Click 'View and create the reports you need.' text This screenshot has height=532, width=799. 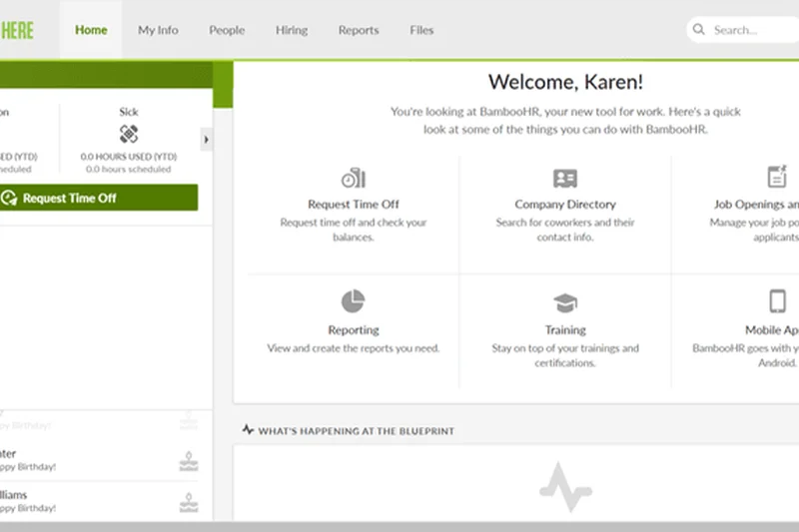tap(354, 348)
